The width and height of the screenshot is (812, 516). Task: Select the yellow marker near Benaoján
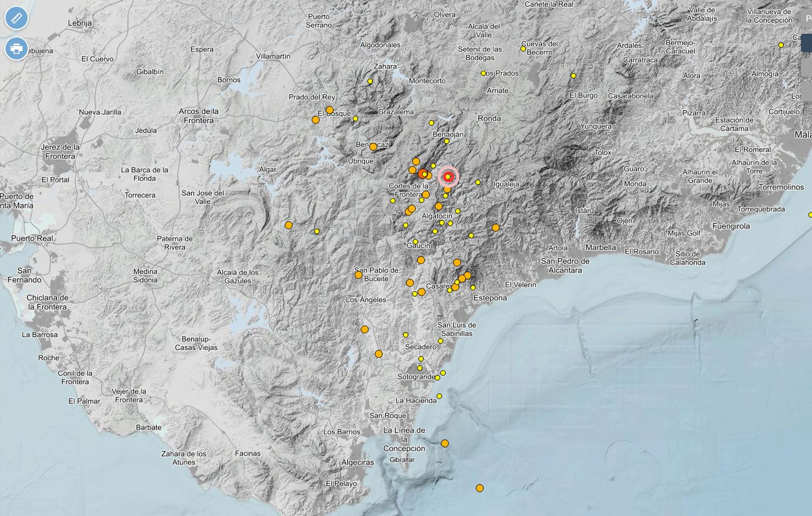coord(447,141)
